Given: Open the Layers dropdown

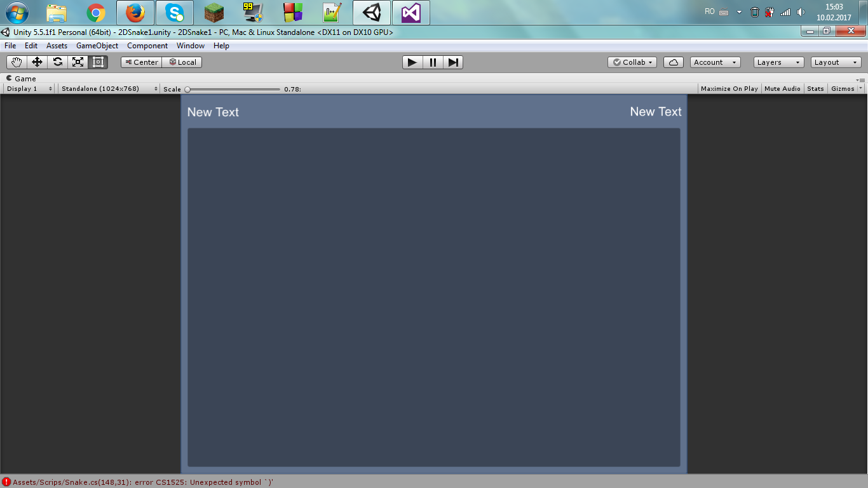Looking at the screenshot, I should 778,62.
